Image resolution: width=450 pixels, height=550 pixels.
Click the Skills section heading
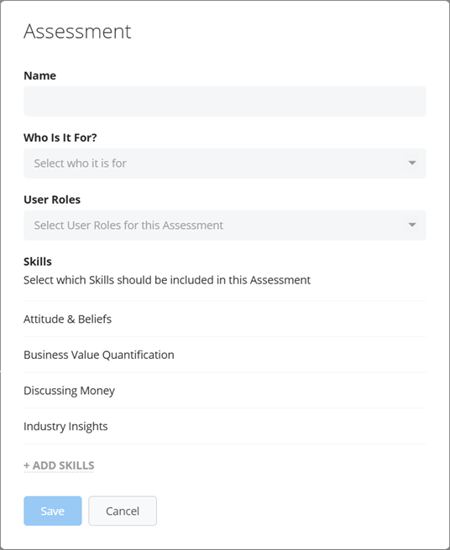pos(38,262)
